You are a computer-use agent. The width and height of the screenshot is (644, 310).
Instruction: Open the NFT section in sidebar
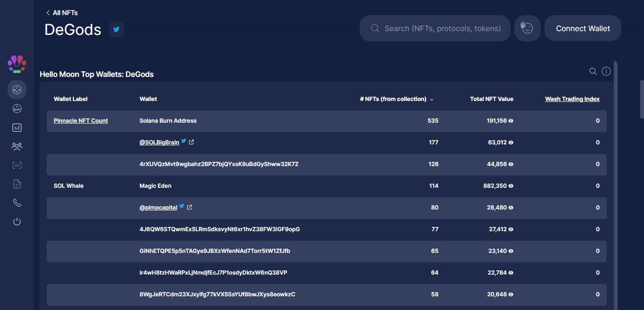17,90
